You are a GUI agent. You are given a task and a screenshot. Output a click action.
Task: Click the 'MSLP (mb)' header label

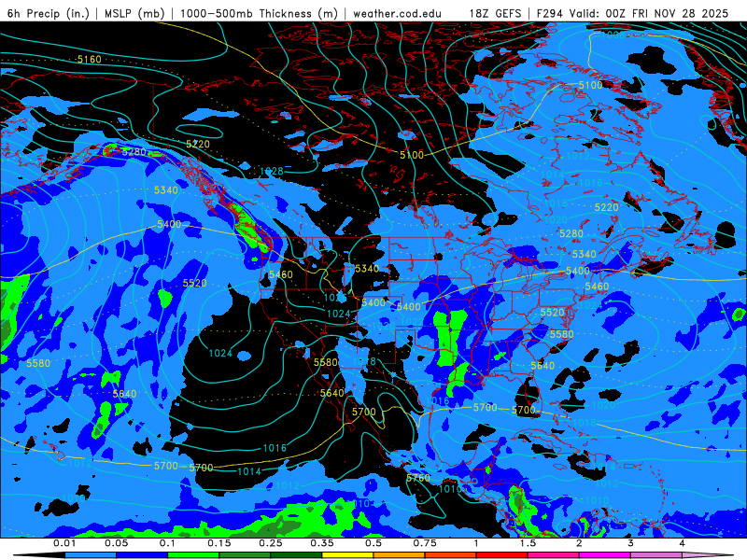point(134,13)
